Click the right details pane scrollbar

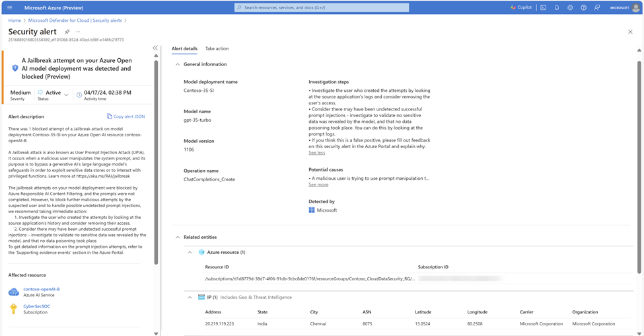coord(639,167)
